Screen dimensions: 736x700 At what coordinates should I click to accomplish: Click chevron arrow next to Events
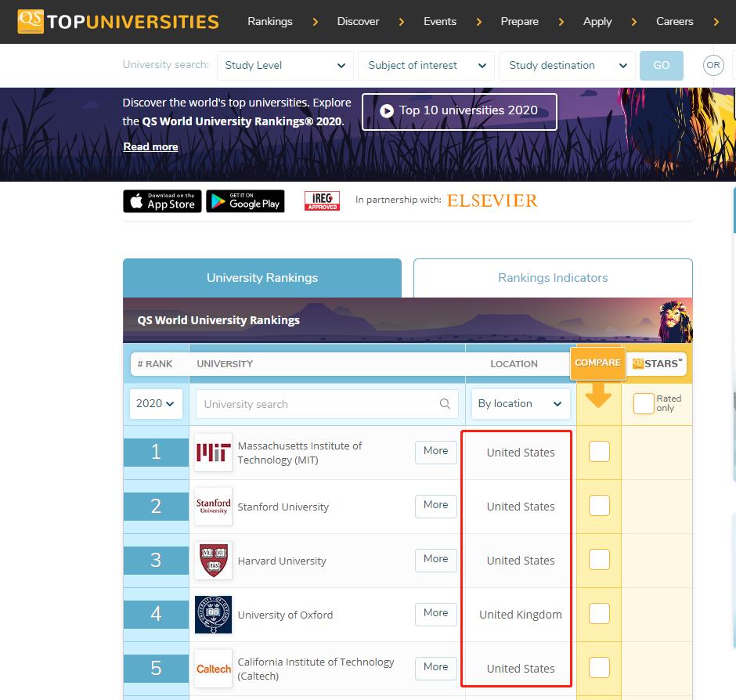(478, 22)
